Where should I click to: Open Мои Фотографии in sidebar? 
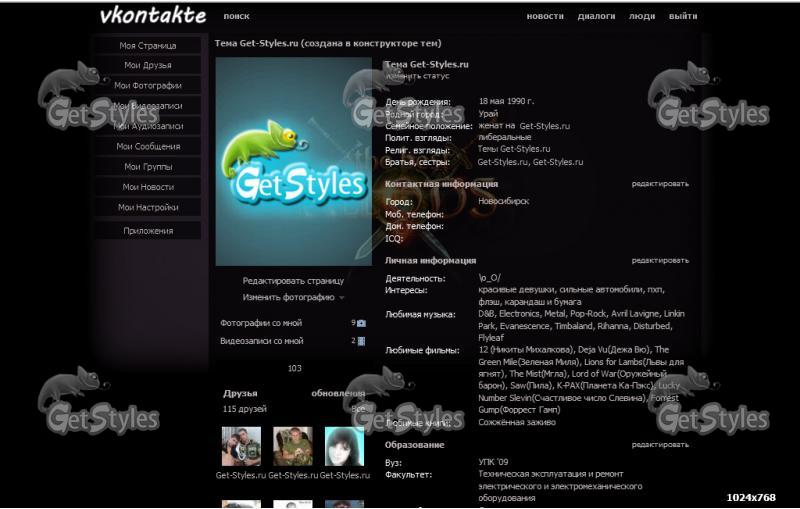click(x=148, y=86)
